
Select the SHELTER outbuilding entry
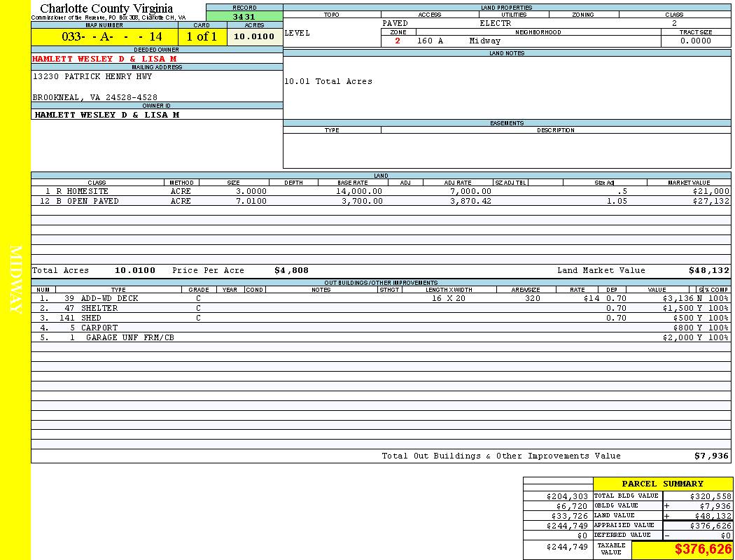(99, 308)
